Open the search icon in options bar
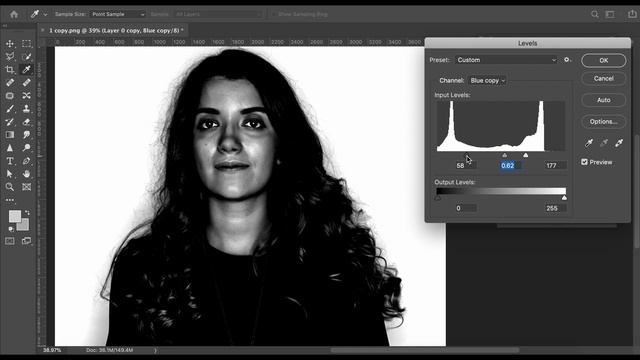 click(x=595, y=14)
